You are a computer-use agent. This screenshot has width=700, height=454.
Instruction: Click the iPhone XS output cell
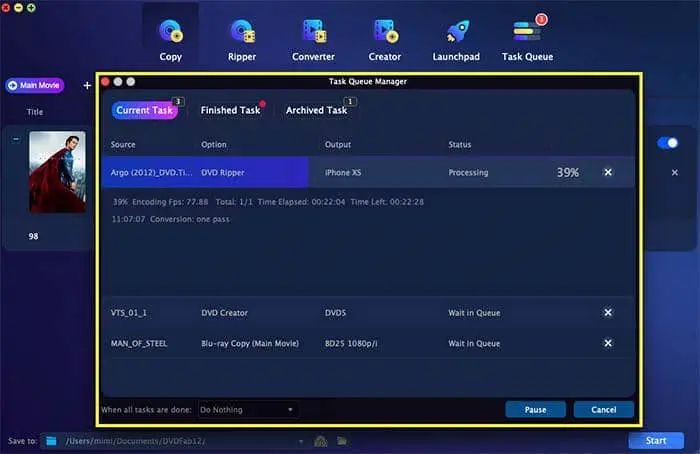(343, 172)
